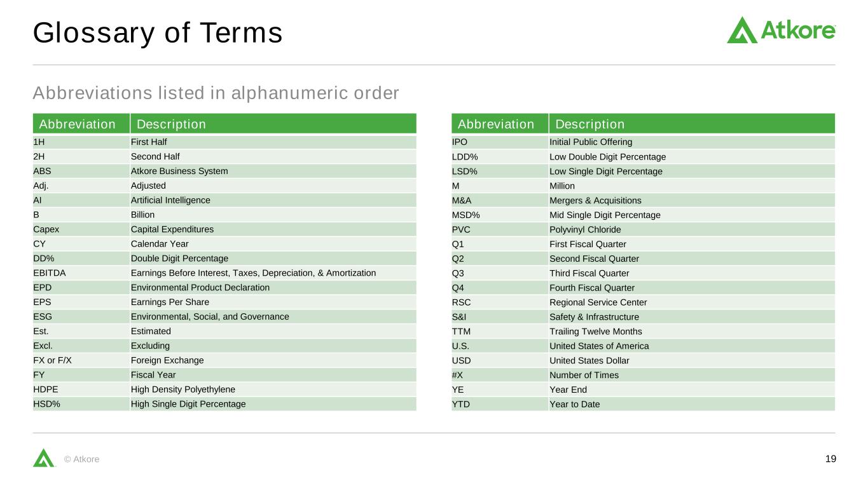
Task: Click the left table's Abbreviation column header
Action: [78, 124]
